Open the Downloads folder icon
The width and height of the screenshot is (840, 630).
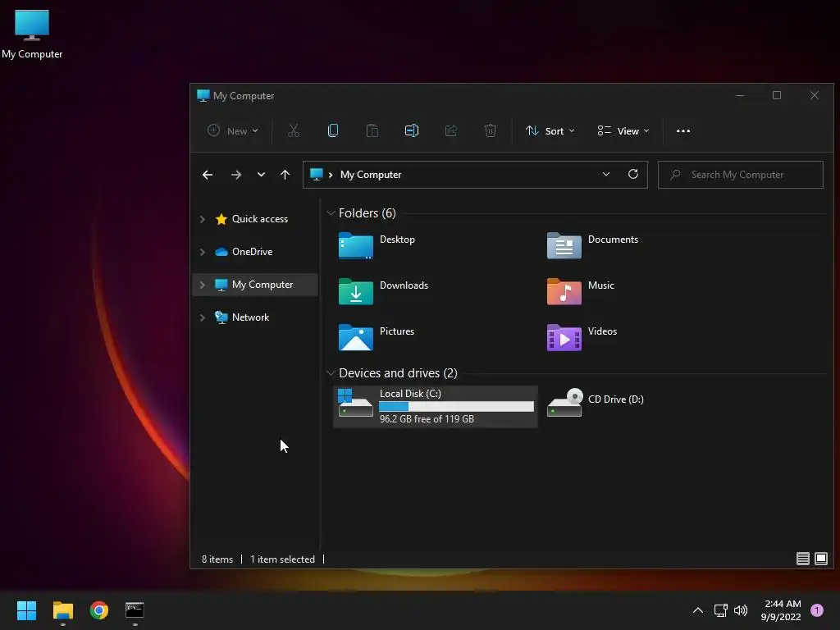click(x=356, y=291)
